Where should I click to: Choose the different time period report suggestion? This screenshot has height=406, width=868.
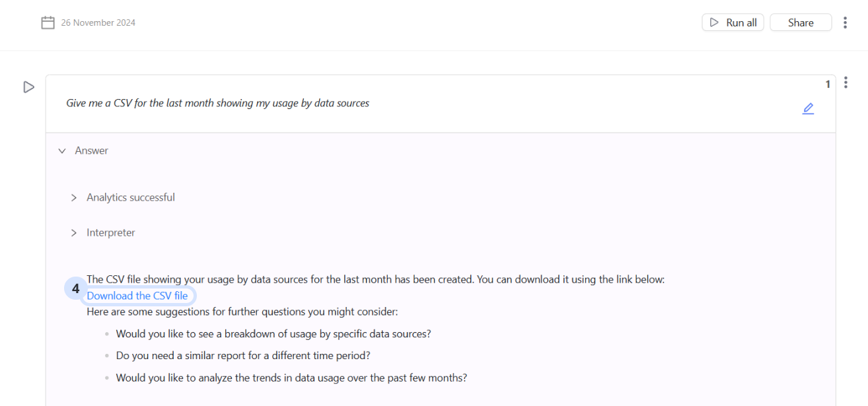(x=243, y=356)
